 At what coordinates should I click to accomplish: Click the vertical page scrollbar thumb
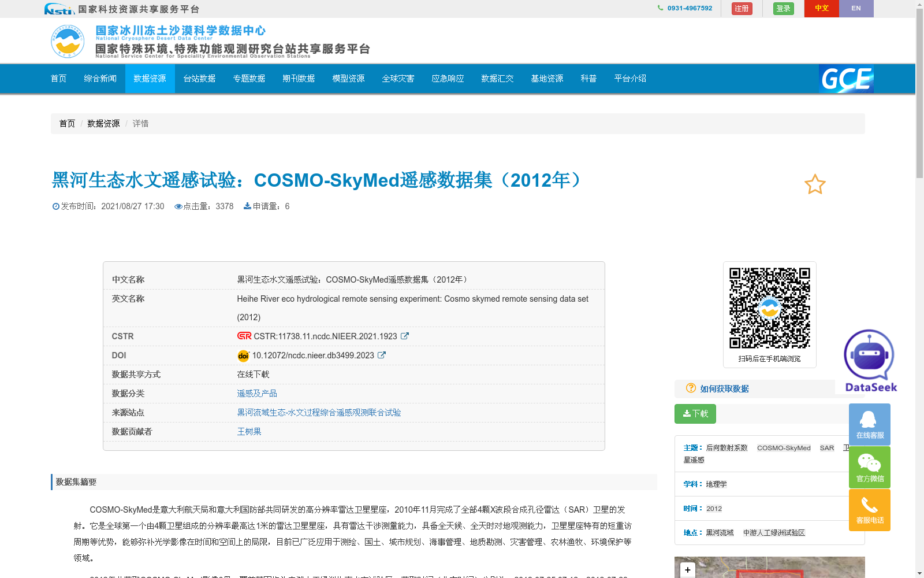coord(919,94)
